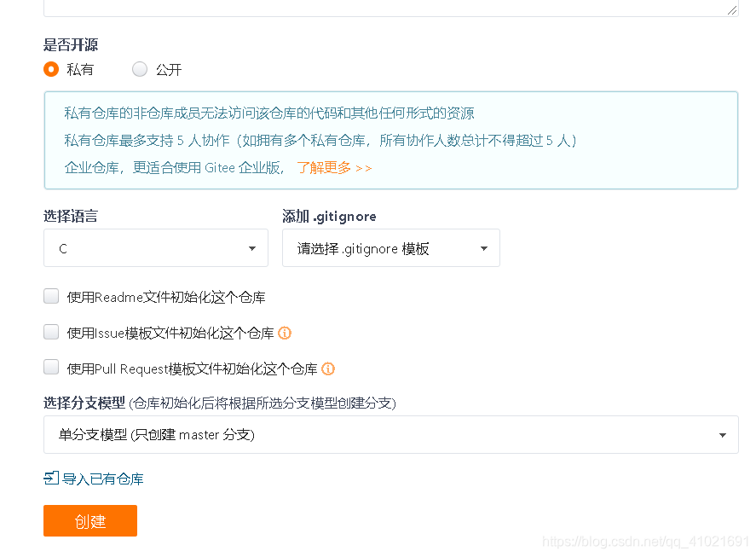Open the 选择语言 dropdown showing C
Screen dimensions: 756x557
(x=156, y=247)
